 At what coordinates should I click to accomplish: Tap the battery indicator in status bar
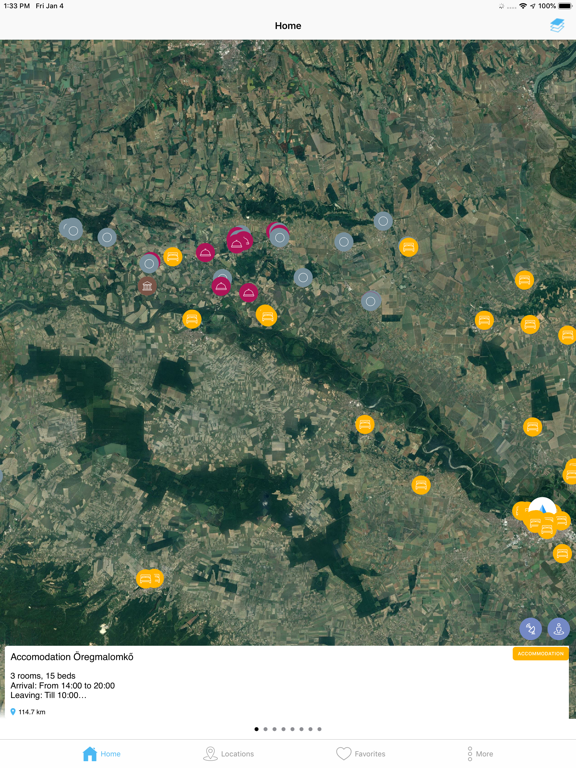565,6
